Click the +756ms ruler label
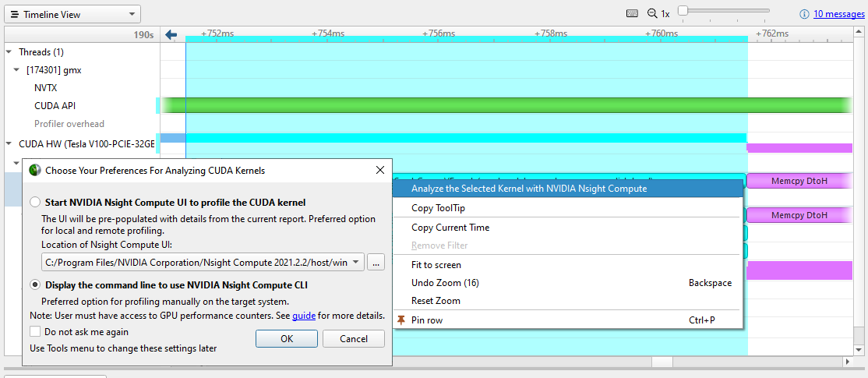868x378 pixels. (x=439, y=34)
